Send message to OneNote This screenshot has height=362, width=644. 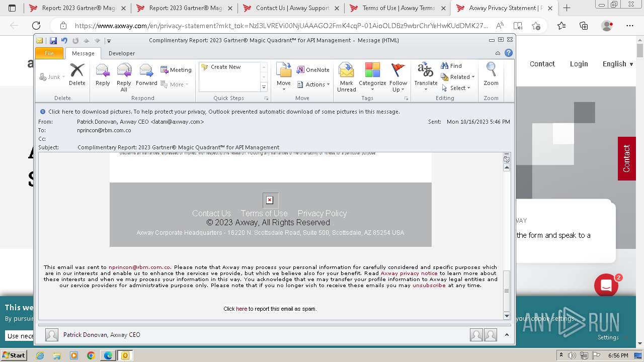[x=313, y=70]
